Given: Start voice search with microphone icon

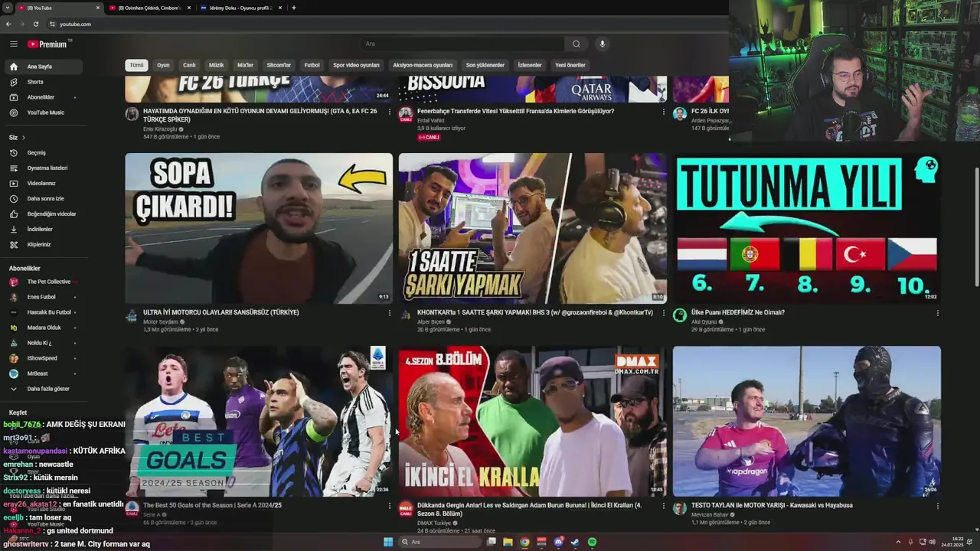Looking at the screenshot, I should (602, 44).
